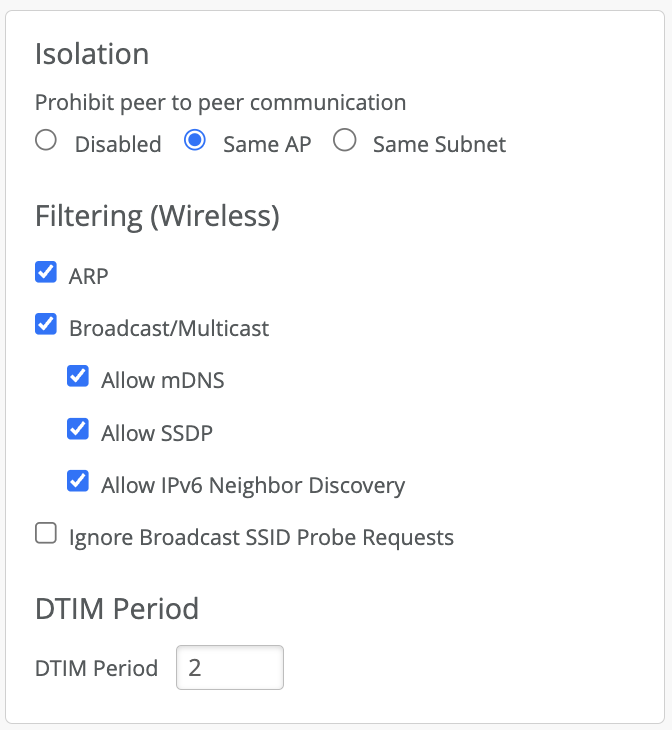Click 'Ignore Broadcast SSID Probe Requests' label text
The height and width of the screenshot is (730, 672).
pyautogui.click(x=261, y=538)
